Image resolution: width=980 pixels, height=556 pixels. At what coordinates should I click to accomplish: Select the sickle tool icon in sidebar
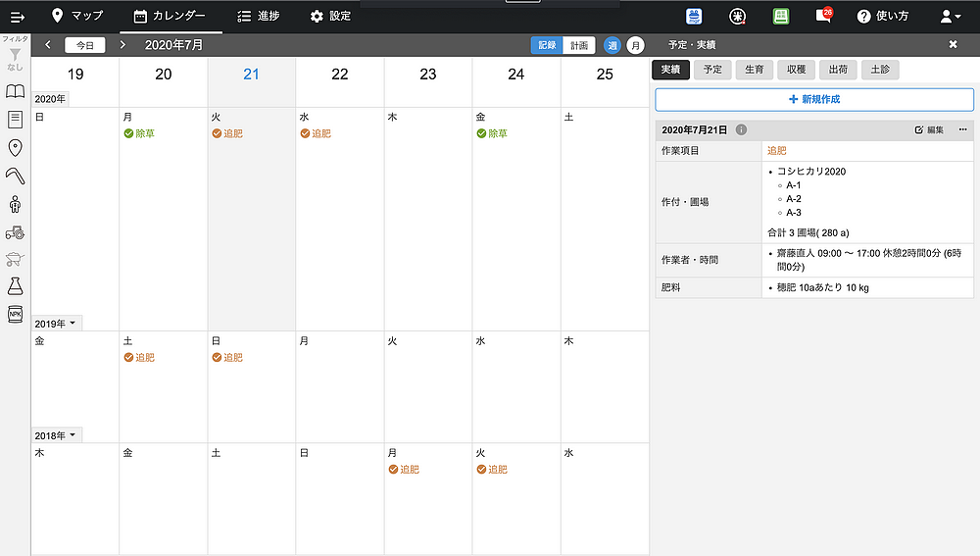tap(15, 176)
